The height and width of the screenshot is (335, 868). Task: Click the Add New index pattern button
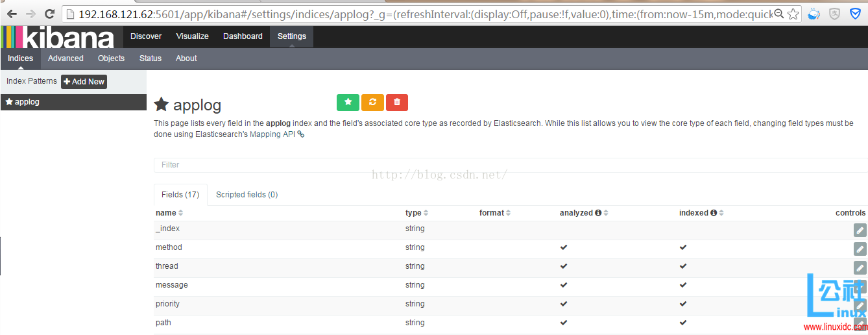pyautogui.click(x=84, y=82)
